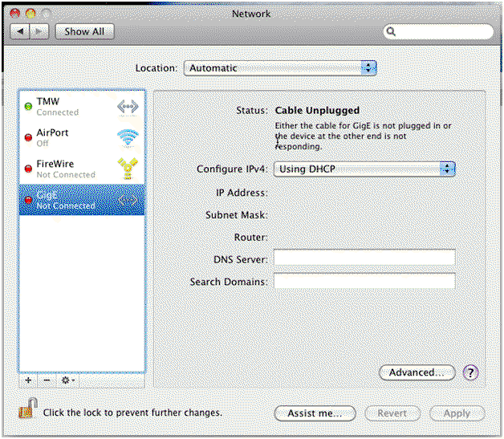This screenshot has width=504, height=439.
Task: Click the green status dot for TMW
Action: point(28,106)
